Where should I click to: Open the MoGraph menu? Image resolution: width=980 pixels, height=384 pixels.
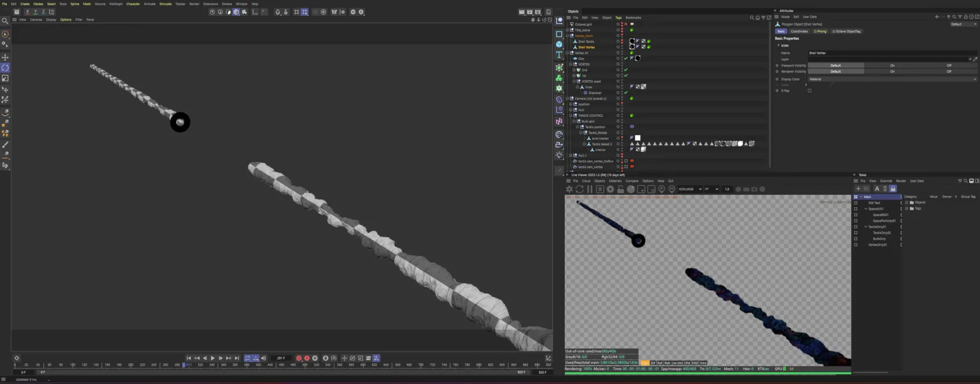(x=116, y=4)
